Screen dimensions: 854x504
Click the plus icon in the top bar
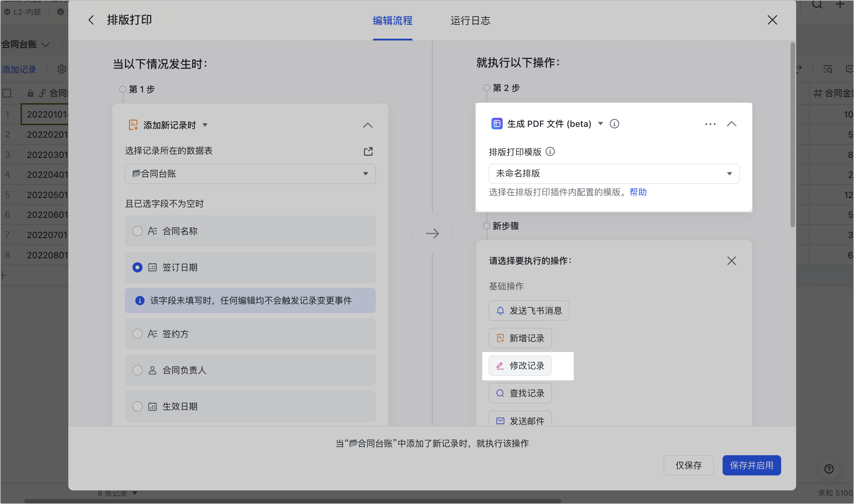point(840,5)
